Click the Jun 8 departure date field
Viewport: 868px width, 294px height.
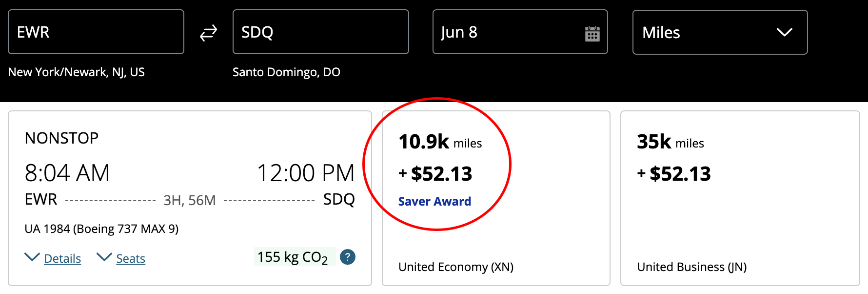pyautogui.click(x=507, y=32)
